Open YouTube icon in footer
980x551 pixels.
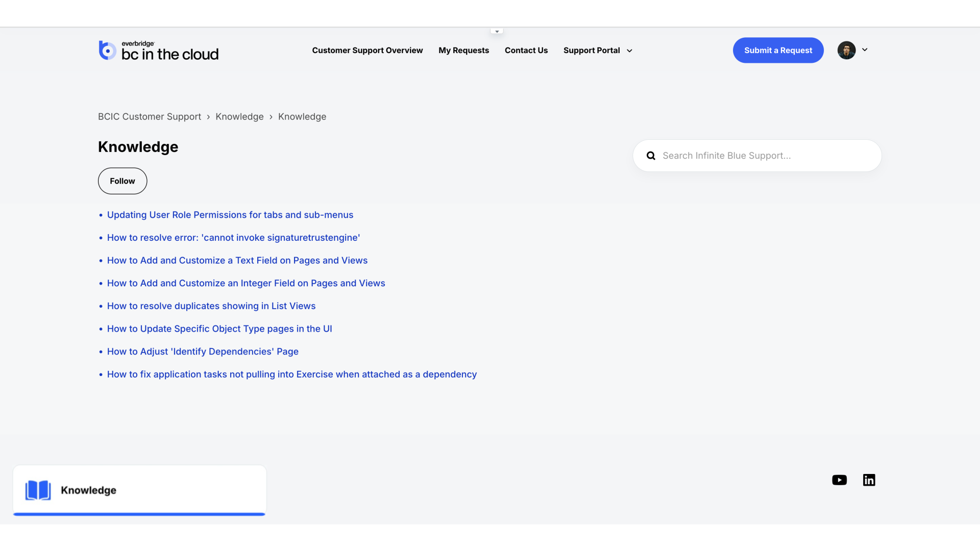coord(839,480)
